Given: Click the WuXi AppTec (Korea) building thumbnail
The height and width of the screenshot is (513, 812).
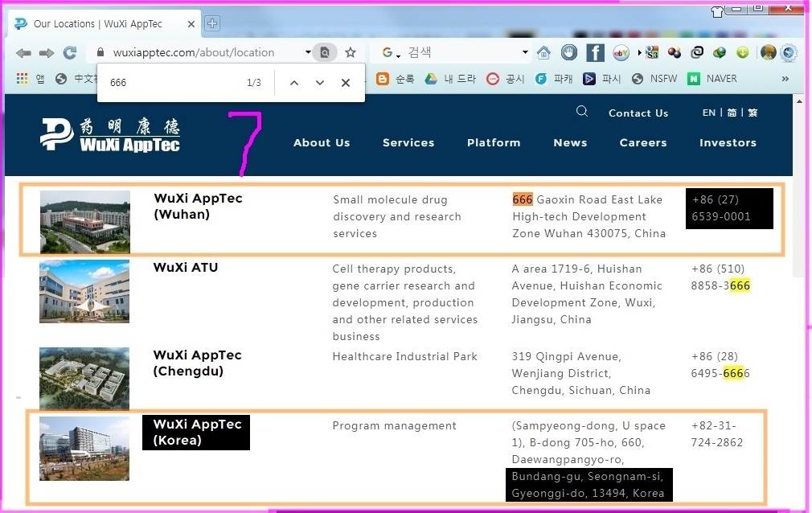Looking at the screenshot, I should (x=84, y=449).
